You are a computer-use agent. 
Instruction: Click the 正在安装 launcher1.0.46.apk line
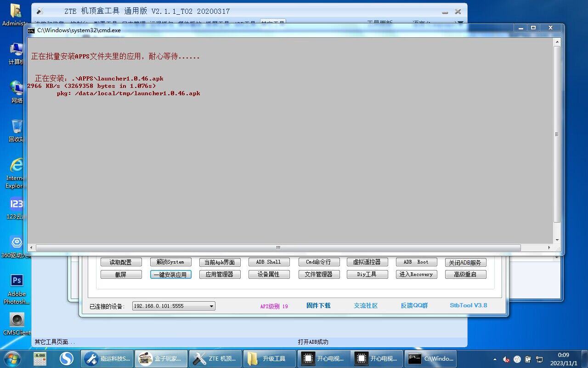pyautogui.click(x=99, y=79)
